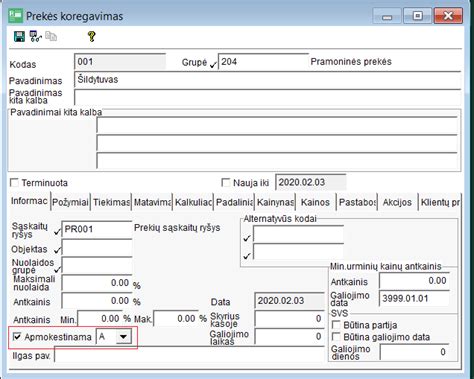Enable the Būtina partija checkbox

[x=336, y=325]
